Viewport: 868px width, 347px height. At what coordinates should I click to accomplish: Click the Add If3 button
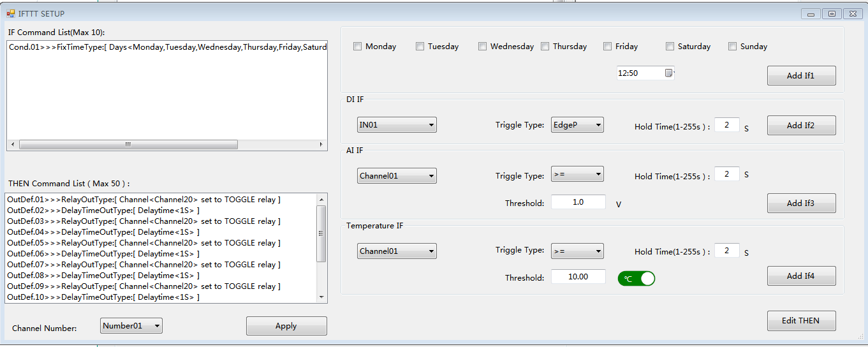click(801, 203)
